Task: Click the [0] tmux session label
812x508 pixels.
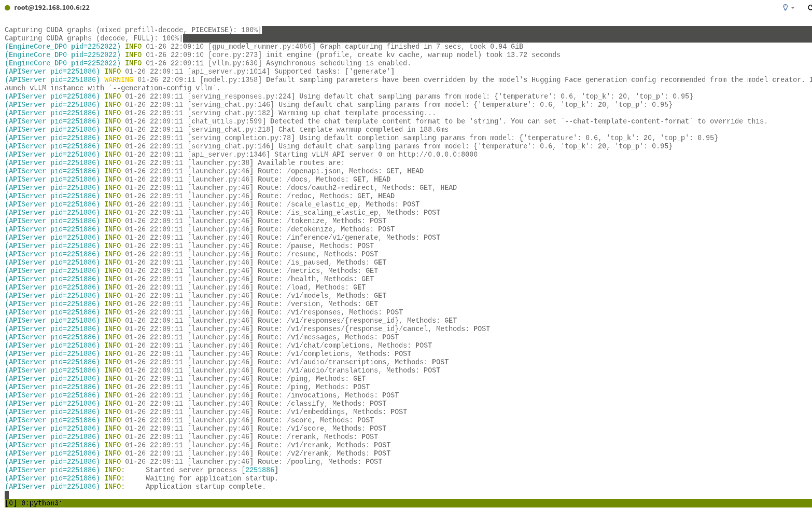Action: [10, 503]
